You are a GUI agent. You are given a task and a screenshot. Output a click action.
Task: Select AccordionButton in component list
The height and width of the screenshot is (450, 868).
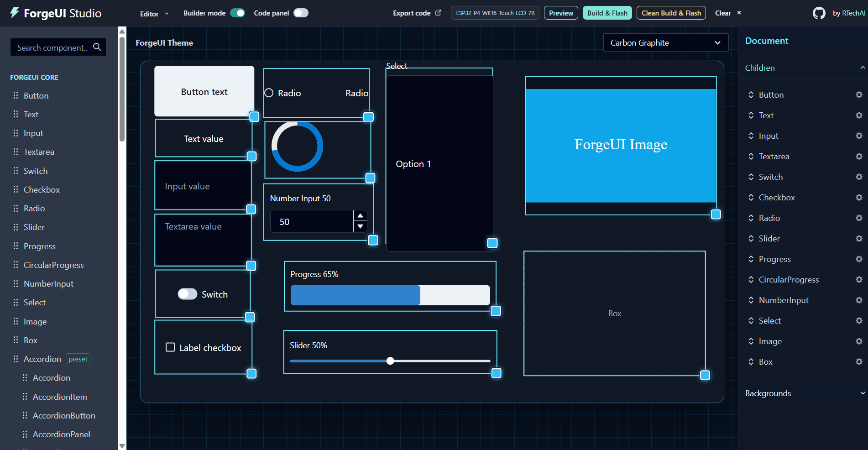64,415
